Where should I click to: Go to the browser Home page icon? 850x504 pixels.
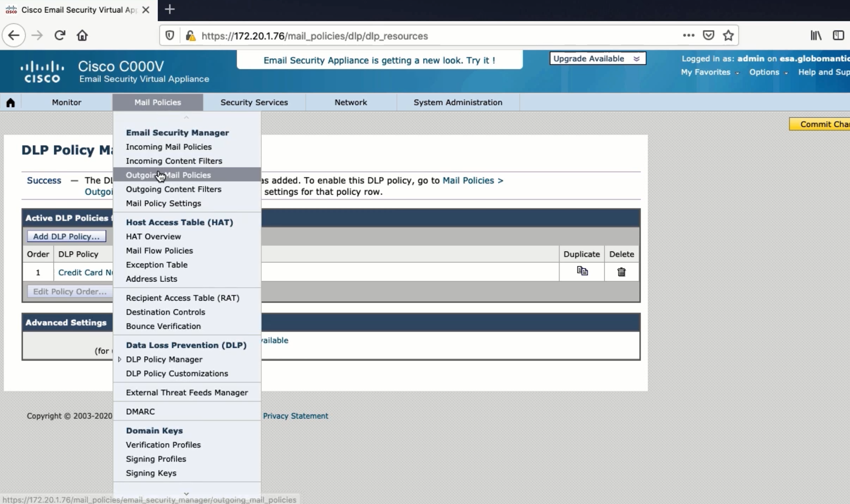tap(82, 36)
